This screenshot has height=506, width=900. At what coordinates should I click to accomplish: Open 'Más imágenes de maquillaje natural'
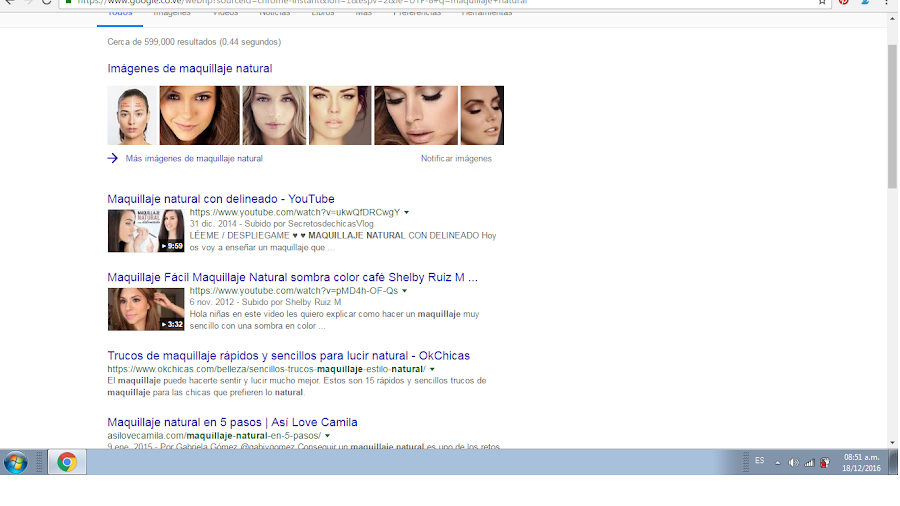tap(194, 158)
